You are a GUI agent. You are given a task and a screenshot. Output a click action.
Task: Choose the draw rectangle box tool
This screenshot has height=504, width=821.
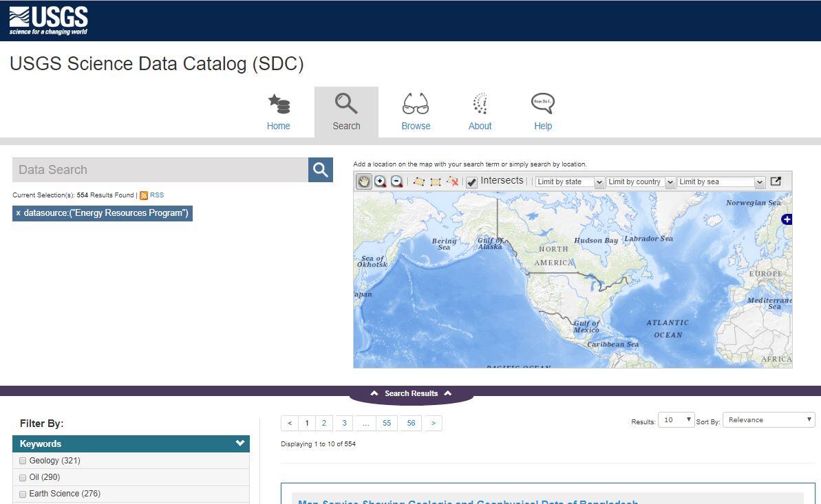(435, 182)
